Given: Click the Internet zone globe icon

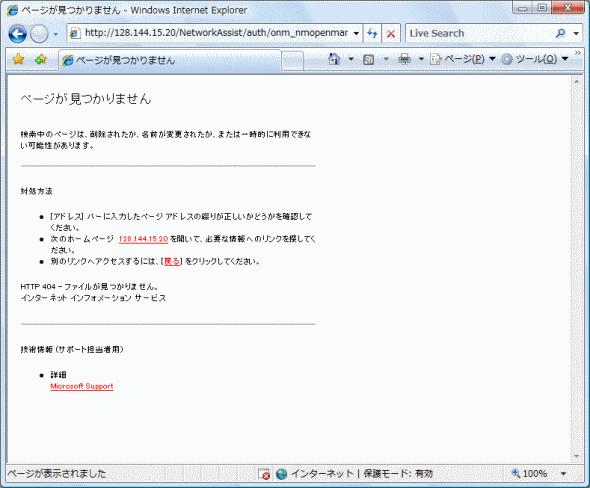Looking at the screenshot, I should click(x=281, y=474).
